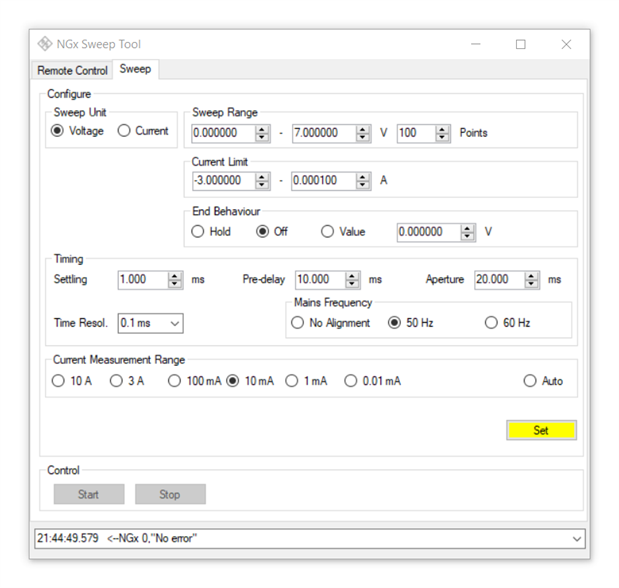This screenshot has height=588, width=619.
Task: Click the End Behaviour value field
Action: 429,232
